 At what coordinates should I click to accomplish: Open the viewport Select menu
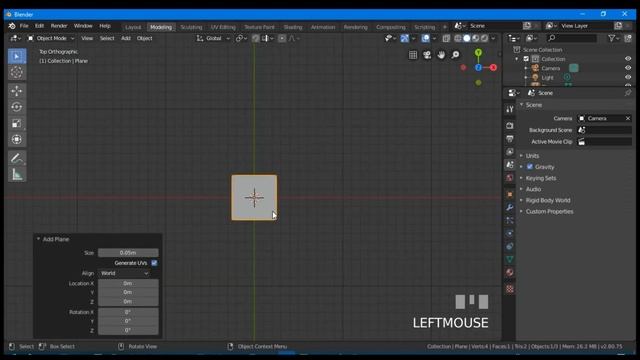107,38
